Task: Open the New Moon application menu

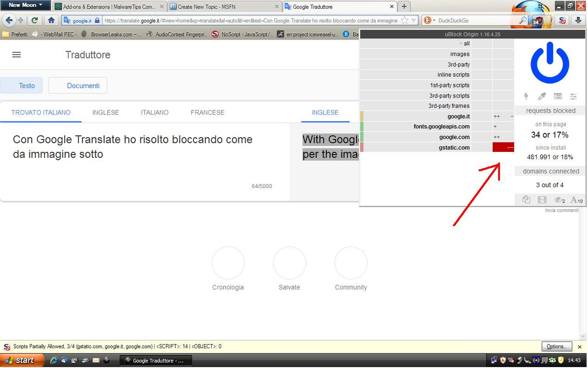Action: (25, 5)
